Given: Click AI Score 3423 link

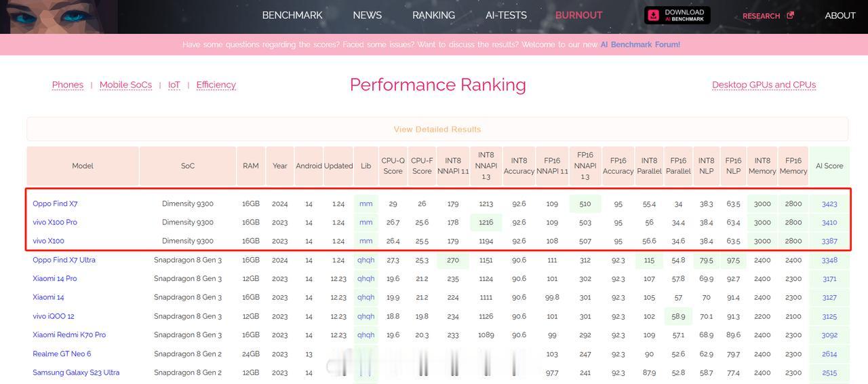Looking at the screenshot, I should coord(829,204).
